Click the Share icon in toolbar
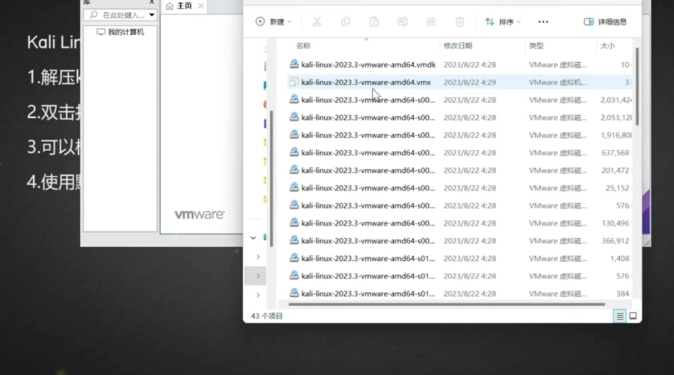The width and height of the screenshot is (674, 375). 431,22
